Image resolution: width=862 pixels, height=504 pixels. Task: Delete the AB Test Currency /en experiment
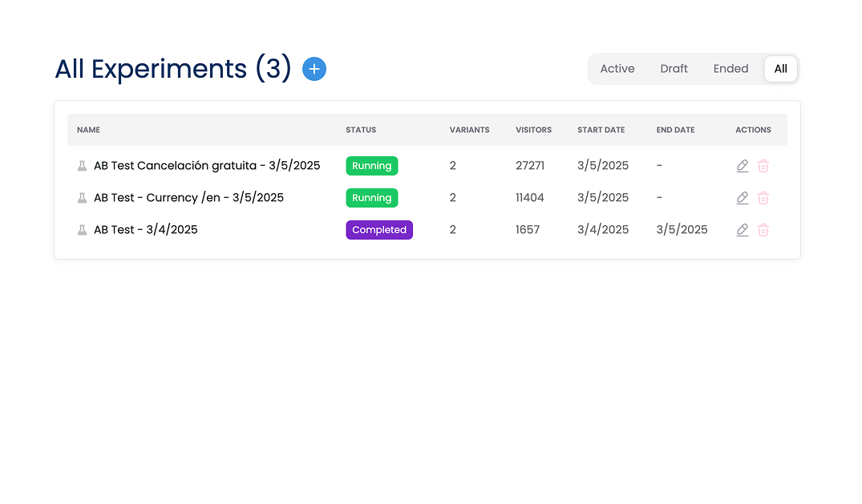[x=763, y=198]
